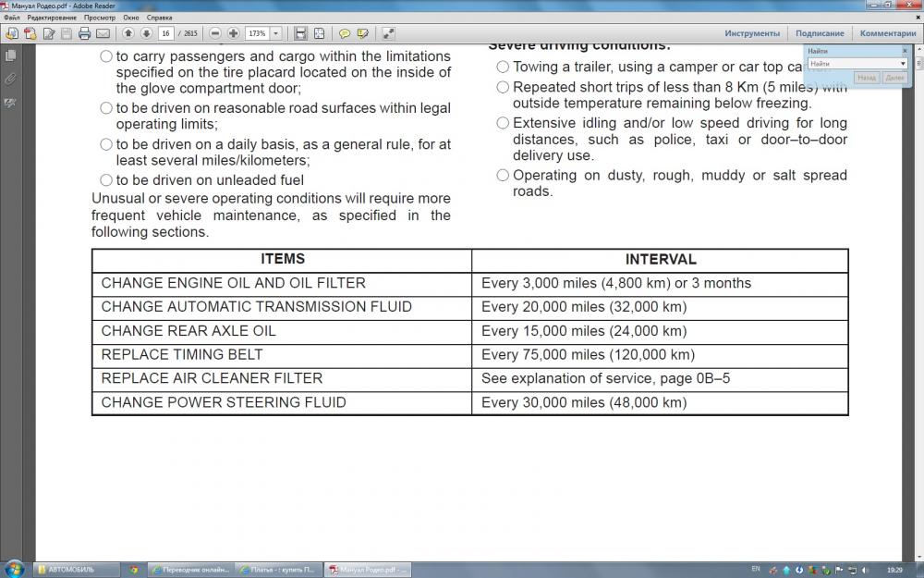Click cell CHANGE REAR AXLE OIL
Image resolution: width=924 pixels, height=578 pixels.
tap(282, 331)
